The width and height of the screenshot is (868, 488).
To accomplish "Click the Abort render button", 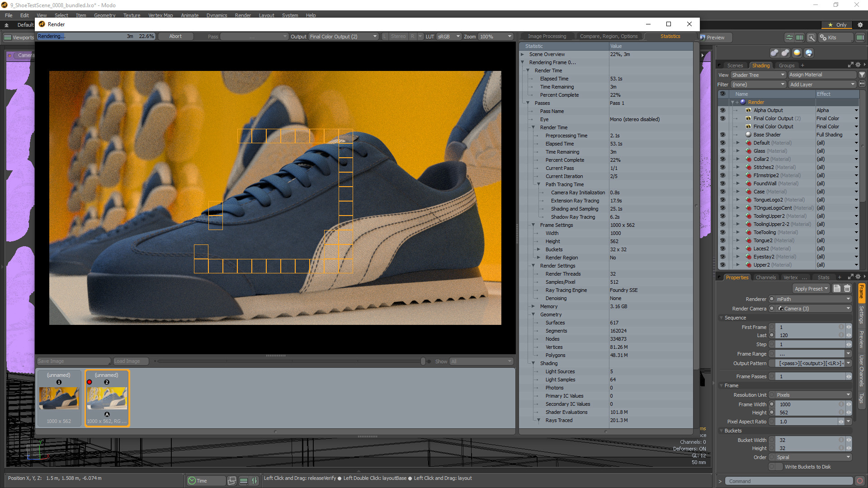I will point(175,37).
